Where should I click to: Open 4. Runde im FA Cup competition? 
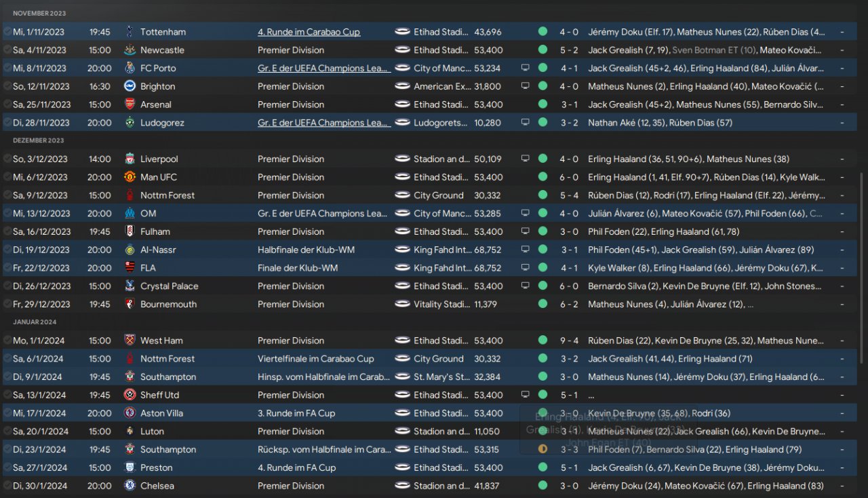point(297,467)
